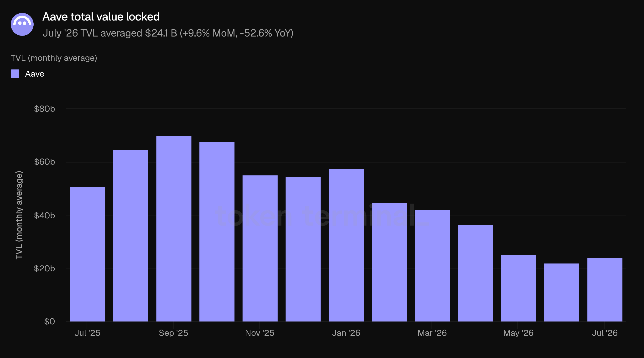Screen dimensions: 644x358
Task: Select the Sep '25 peak bar
Action: pos(174,229)
